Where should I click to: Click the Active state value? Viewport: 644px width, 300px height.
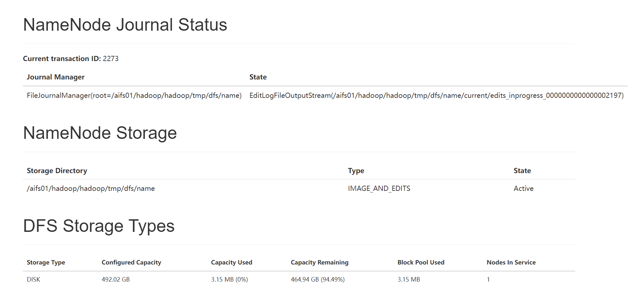[523, 188]
